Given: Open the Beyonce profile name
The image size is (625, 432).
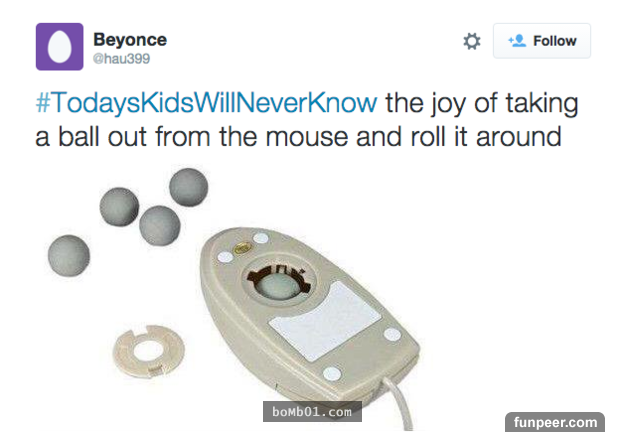Looking at the screenshot, I should [x=130, y=40].
